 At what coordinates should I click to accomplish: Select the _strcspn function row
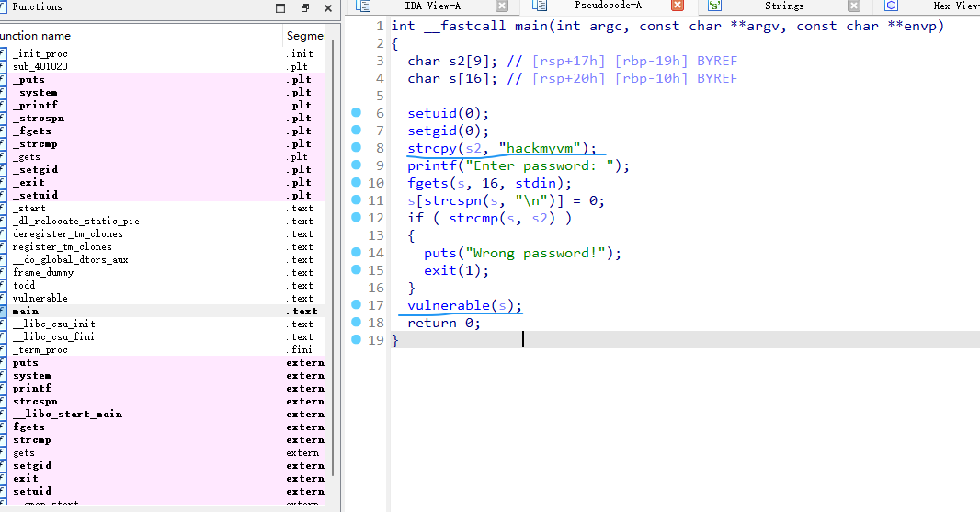(163, 119)
